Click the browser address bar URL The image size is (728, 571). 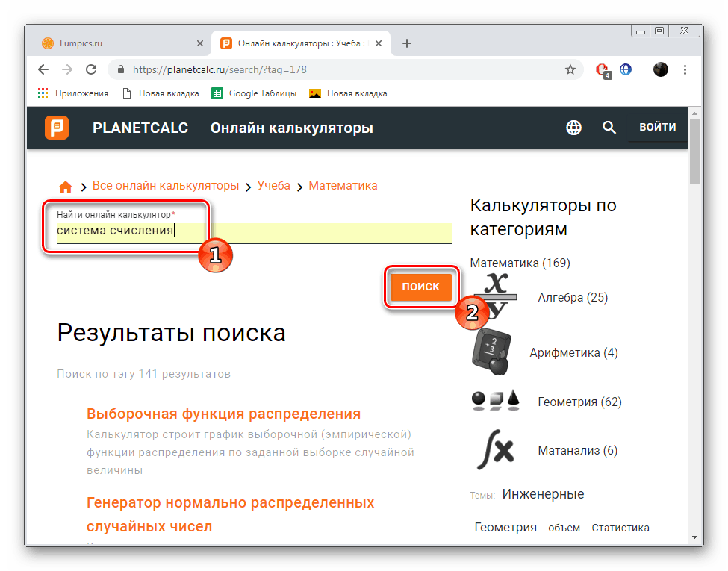[x=220, y=69]
